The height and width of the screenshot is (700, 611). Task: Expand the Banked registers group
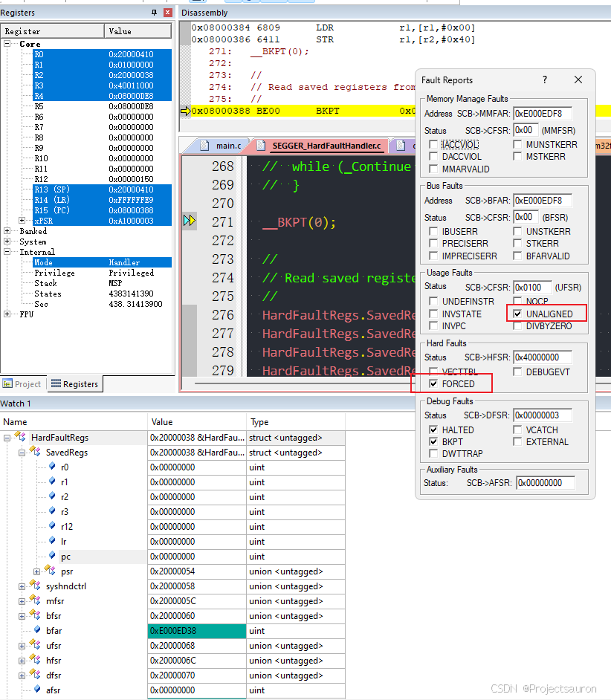(7, 231)
